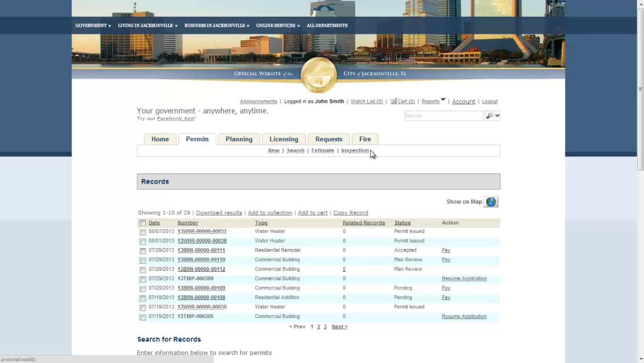
Task: Expand the Reports dropdown arrow
Action: 443,100
